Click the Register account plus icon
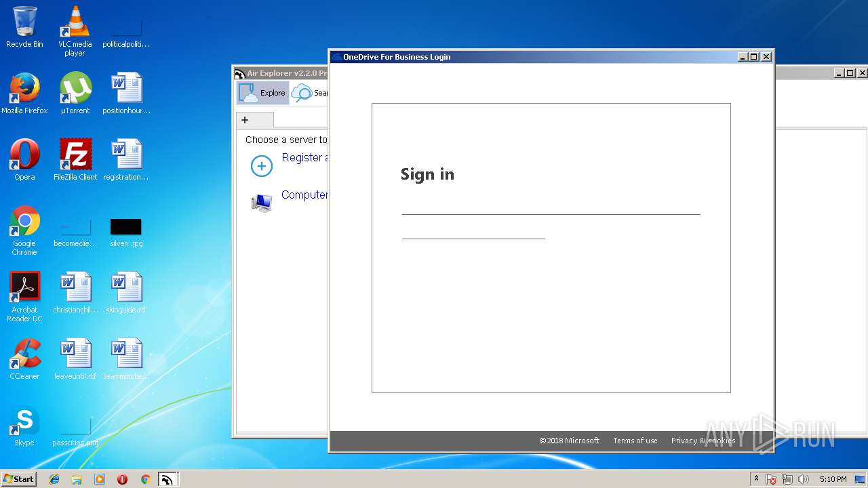 coord(262,165)
